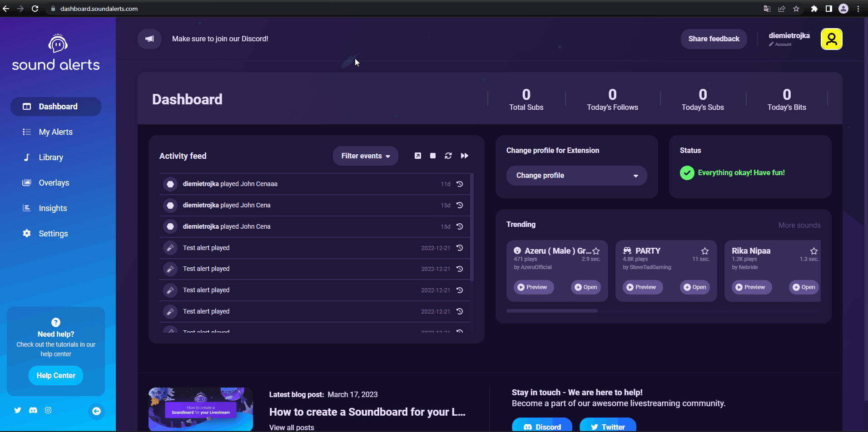868x432 pixels.
Task: Expand the Filter events dropdown
Action: click(x=366, y=156)
